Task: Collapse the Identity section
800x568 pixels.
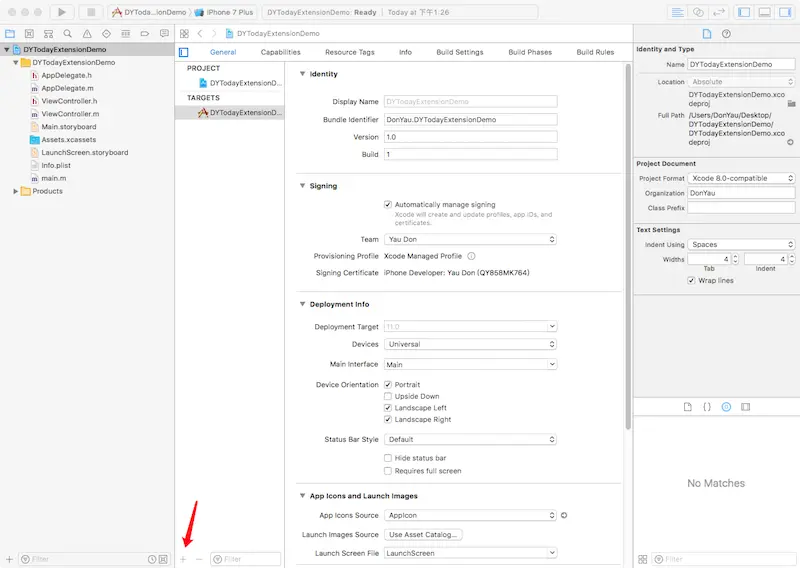Action: [x=303, y=74]
